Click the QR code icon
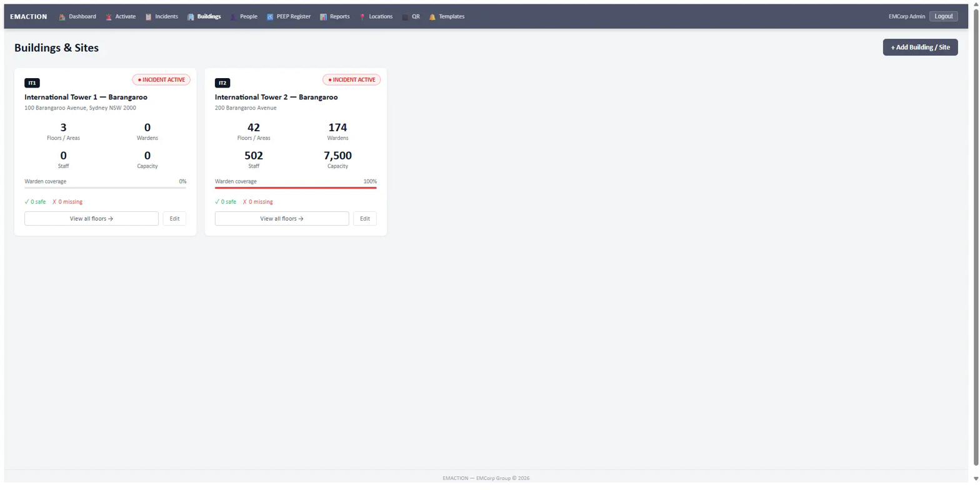The width and height of the screenshot is (980, 490). click(405, 17)
